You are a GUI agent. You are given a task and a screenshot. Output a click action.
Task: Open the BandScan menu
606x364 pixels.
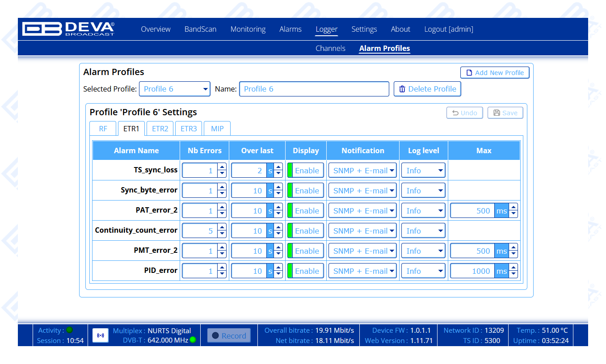coord(200,29)
